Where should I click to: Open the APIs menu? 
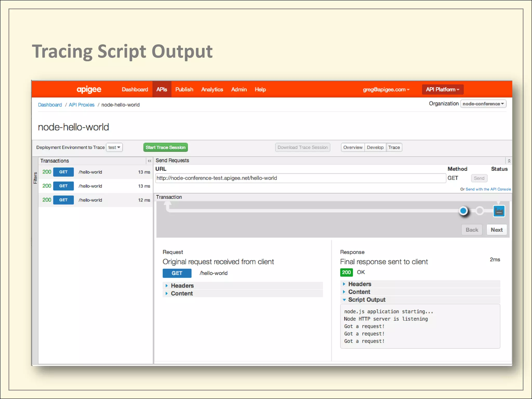[162, 90]
